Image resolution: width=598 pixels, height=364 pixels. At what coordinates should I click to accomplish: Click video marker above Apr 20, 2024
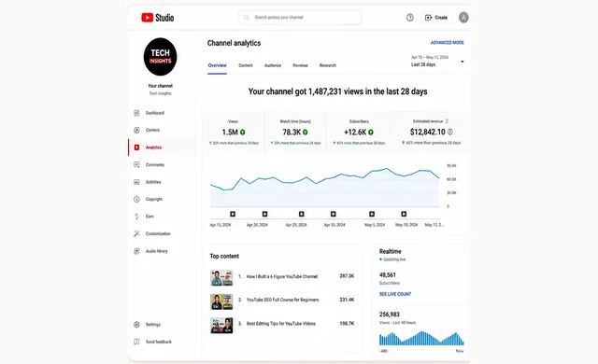tap(264, 214)
